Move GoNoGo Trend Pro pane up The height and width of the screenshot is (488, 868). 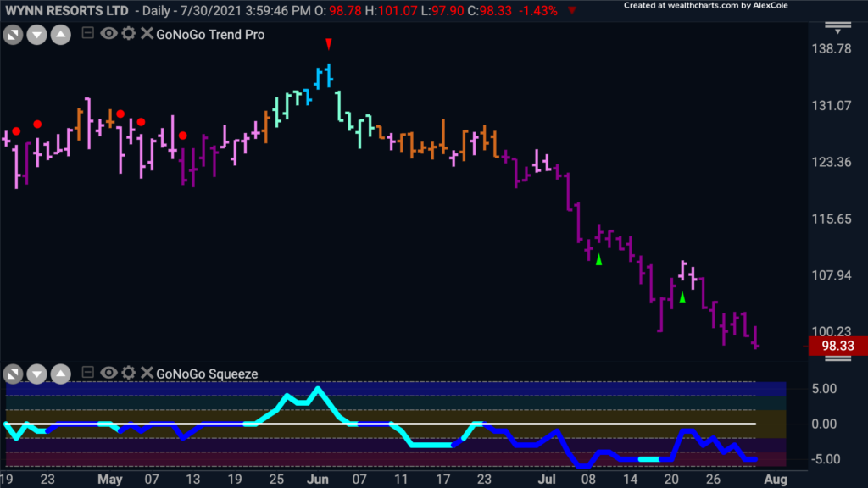(61, 35)
